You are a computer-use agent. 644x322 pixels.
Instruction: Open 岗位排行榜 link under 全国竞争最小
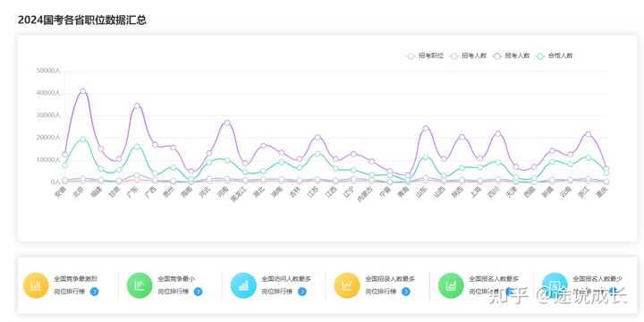tap(174, 292)
